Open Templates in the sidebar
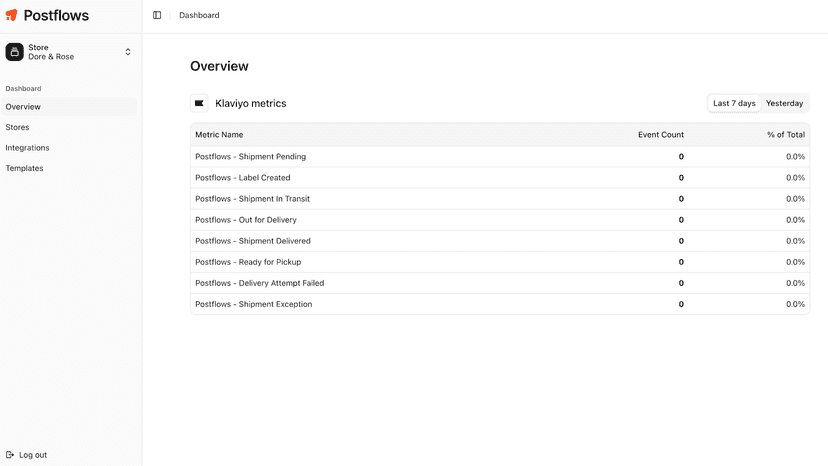This screenshot has width=828, height=466. 69,168
